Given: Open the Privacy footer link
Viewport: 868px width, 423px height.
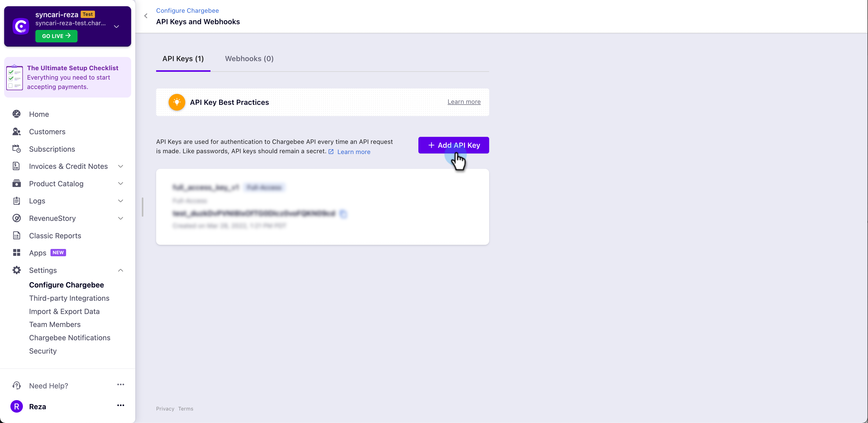Looking at the screenshot, I should [x=165, y=409].
